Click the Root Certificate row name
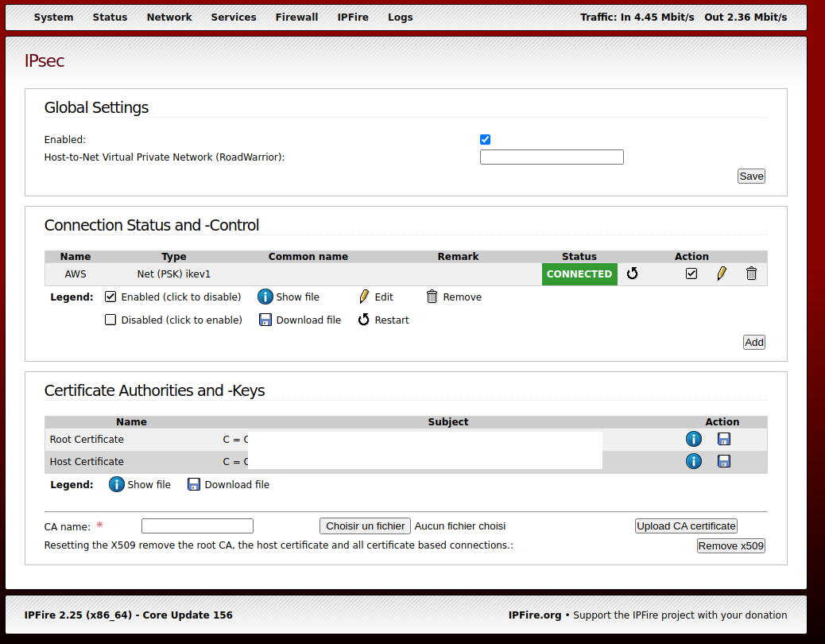The height and width of the screenshot is (644, 825). pos(87,440)
